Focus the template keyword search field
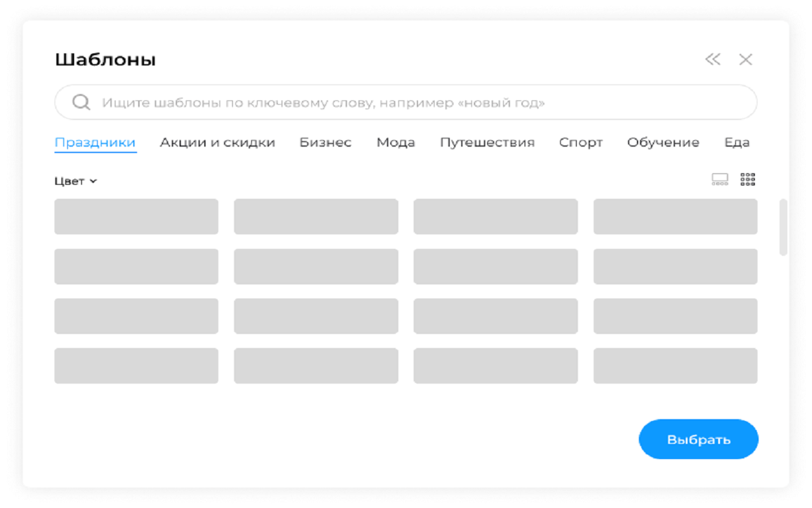This screenshot has height=508, width=812. pyautogui.click(x=406, y=102)
